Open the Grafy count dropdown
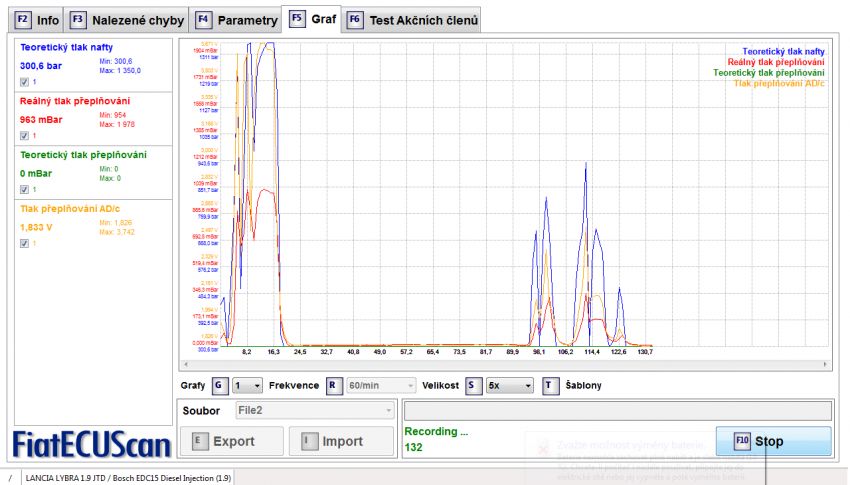 pos(247,385)
